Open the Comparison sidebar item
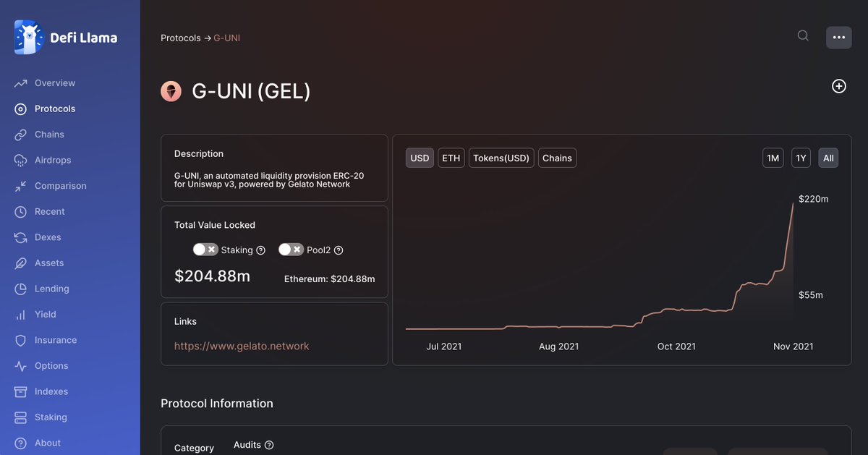Viewport: 868px width, 455px height. coord(61,186)
